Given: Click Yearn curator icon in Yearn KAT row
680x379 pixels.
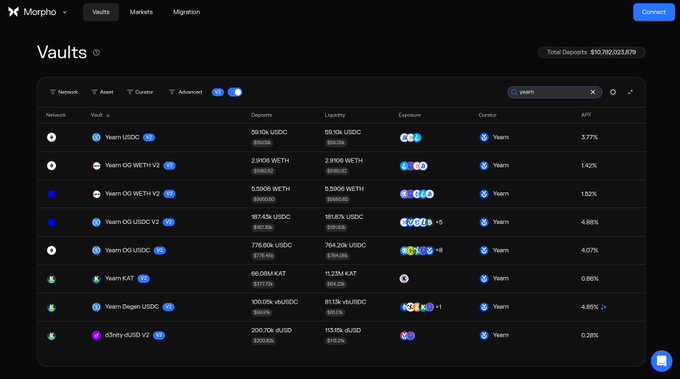Looking at the screenshot, I should [484, 279].
